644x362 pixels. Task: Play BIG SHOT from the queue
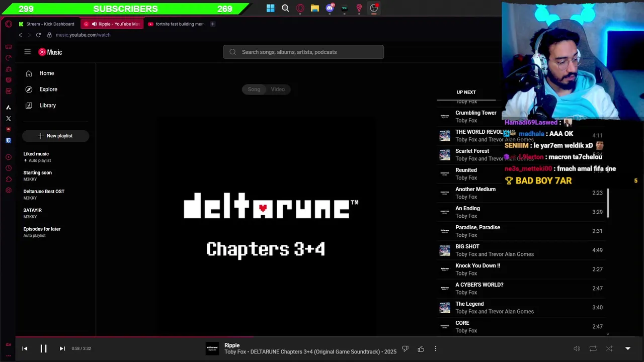521,250
